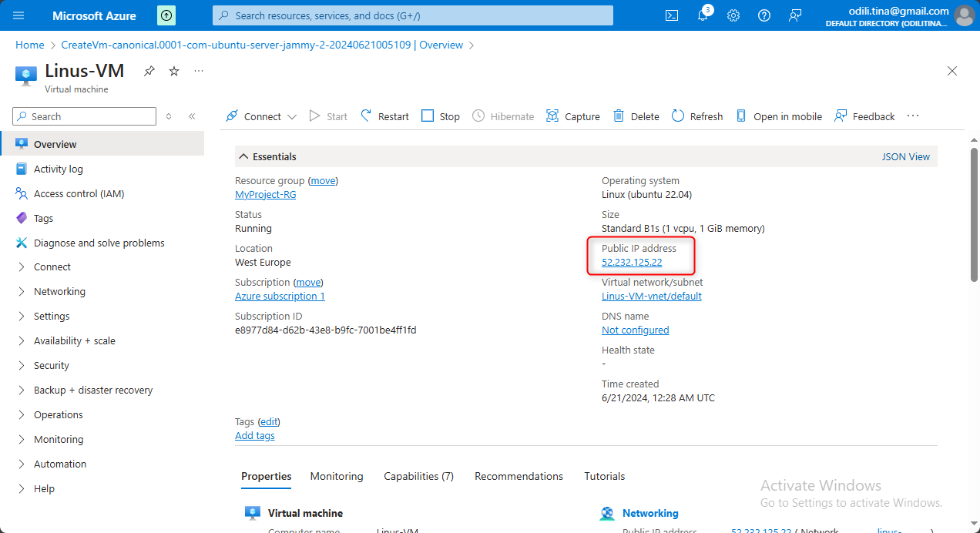Click public IP 52.232.125.22 link
Viewport: 980px width, 533px height.
632,263
